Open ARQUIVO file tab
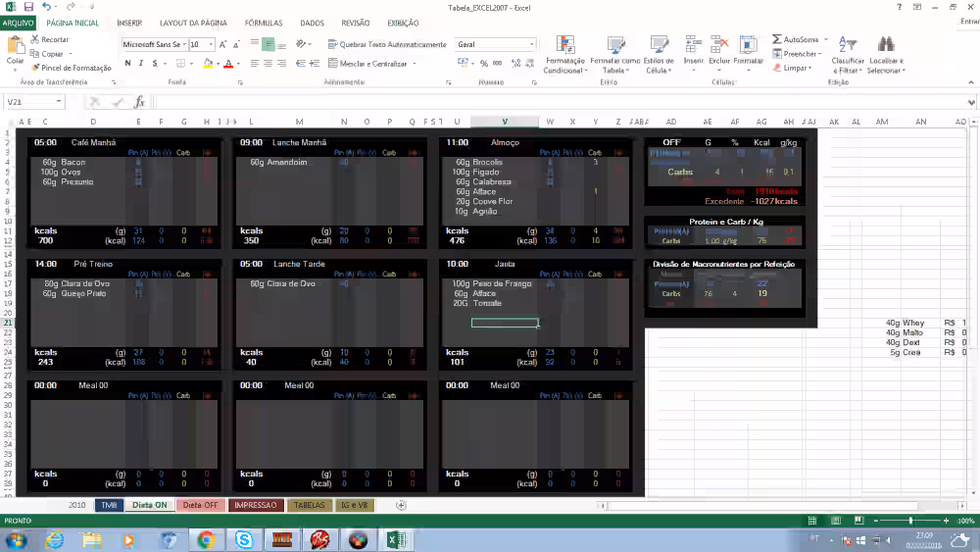This screenshot has width=980, height=552. click(x=18, y=23)
